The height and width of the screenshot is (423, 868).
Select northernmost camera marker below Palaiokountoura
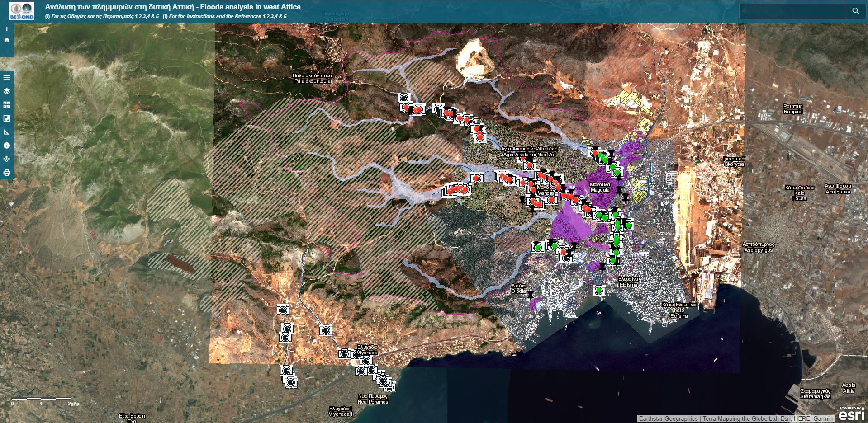[403, 98]
